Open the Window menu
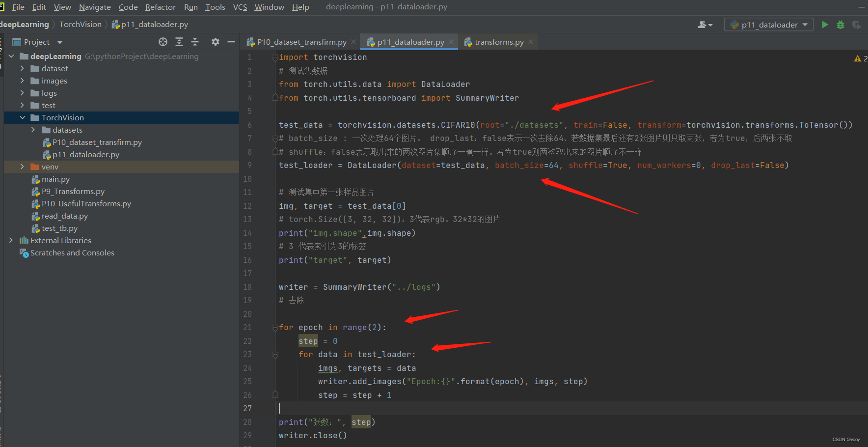 [269, 7]
